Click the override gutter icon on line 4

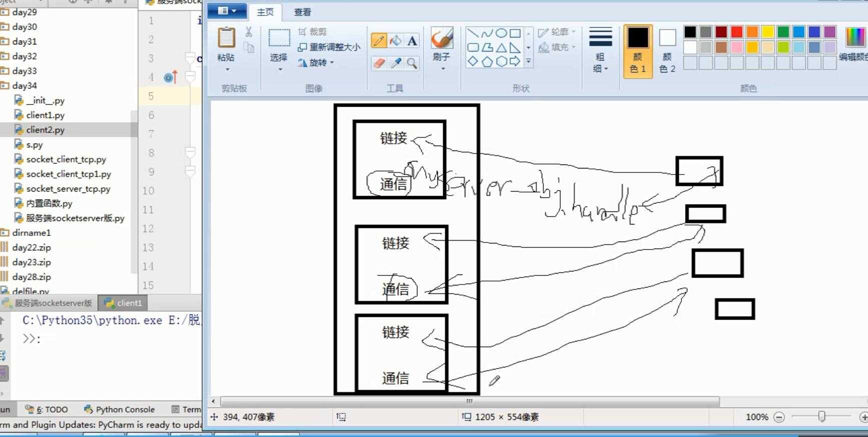tap(170, 77)
